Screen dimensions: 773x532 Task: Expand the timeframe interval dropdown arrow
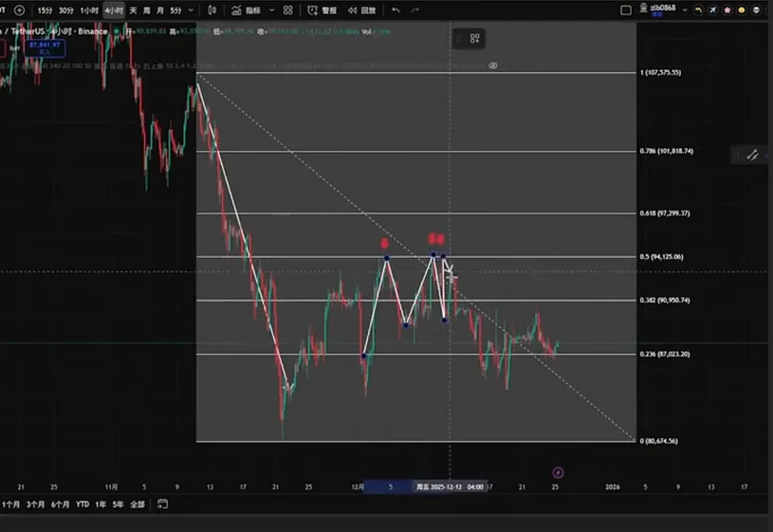(x=193, y=9)
